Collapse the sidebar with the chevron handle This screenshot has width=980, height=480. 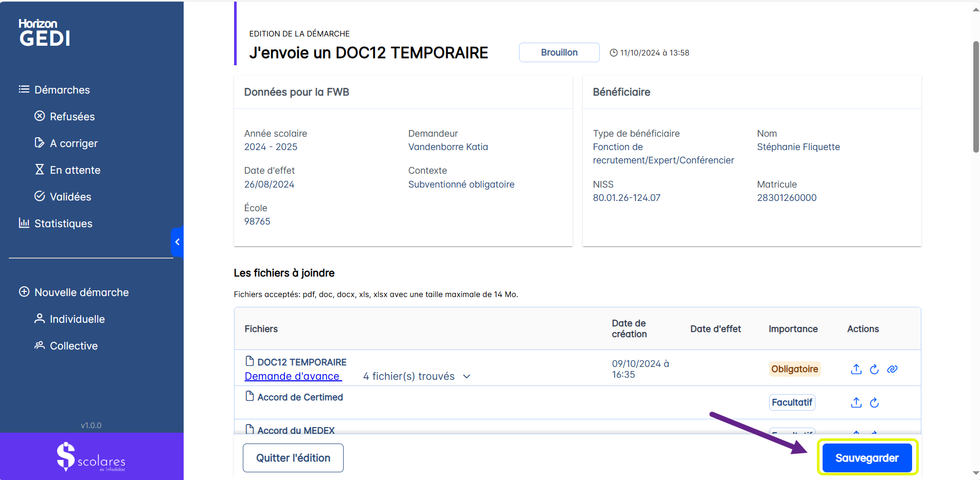[x=177, y=242]
